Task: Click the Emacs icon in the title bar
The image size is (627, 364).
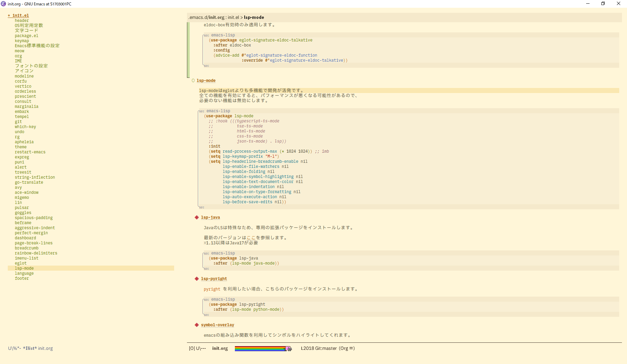Action: tap(3, 4)
